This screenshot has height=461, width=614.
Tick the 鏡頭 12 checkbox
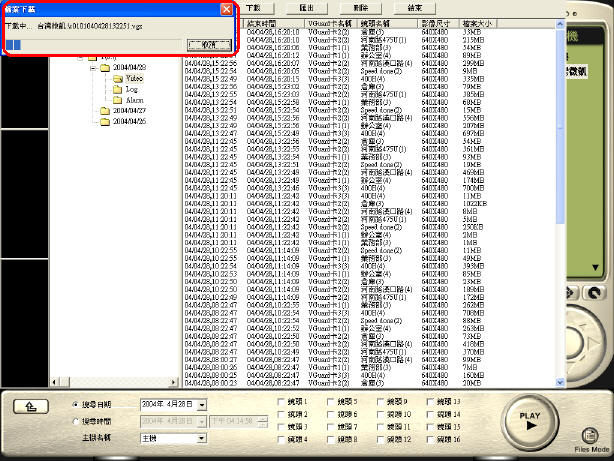point(380,440)
